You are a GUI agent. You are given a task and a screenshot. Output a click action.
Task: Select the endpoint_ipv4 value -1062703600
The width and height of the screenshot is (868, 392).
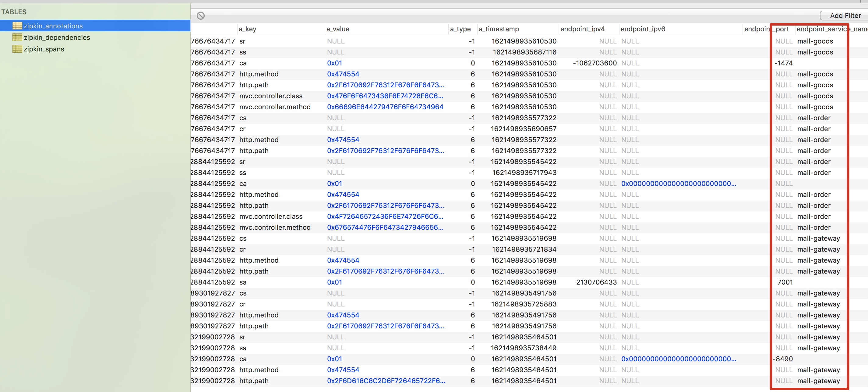pyautogui.click(x=595, y=63)
